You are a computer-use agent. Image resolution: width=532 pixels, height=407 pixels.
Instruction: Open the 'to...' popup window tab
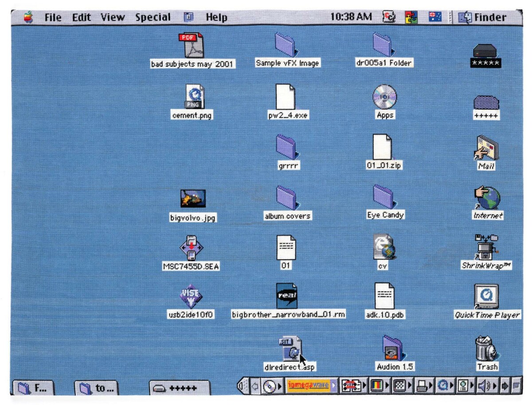tap(96, 388)
